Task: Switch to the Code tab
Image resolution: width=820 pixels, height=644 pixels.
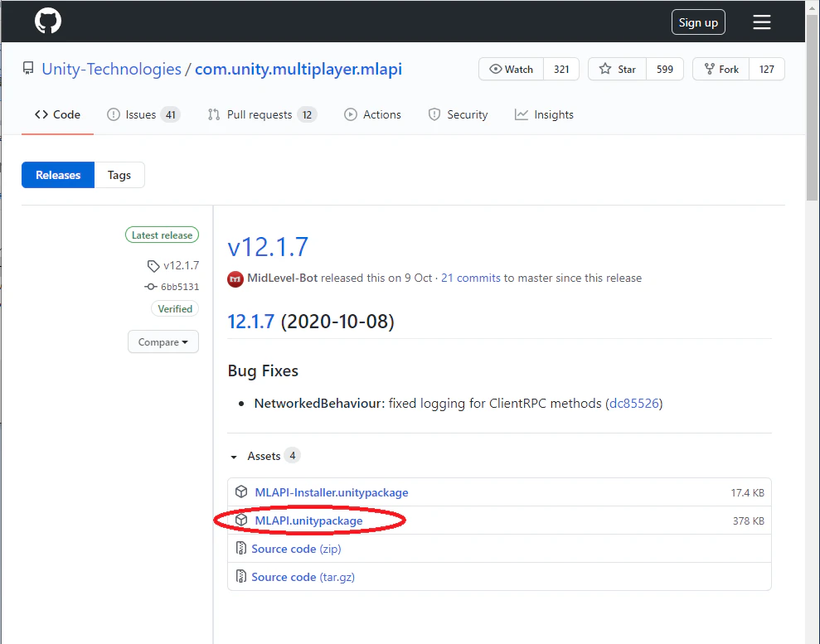Action: pyautogui.click(x=57, y=114)
